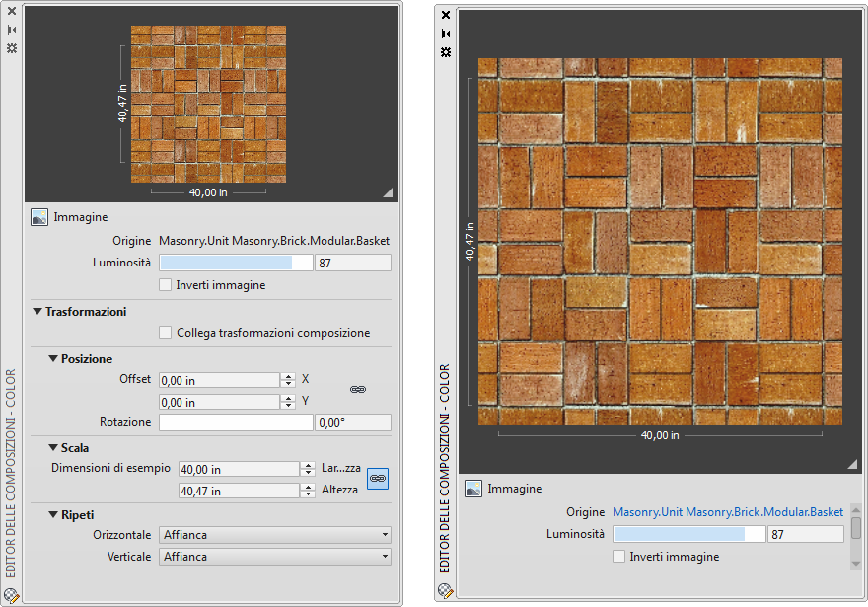
Task: Check Inverti immagine under the large preview
Action: [619, 557]
